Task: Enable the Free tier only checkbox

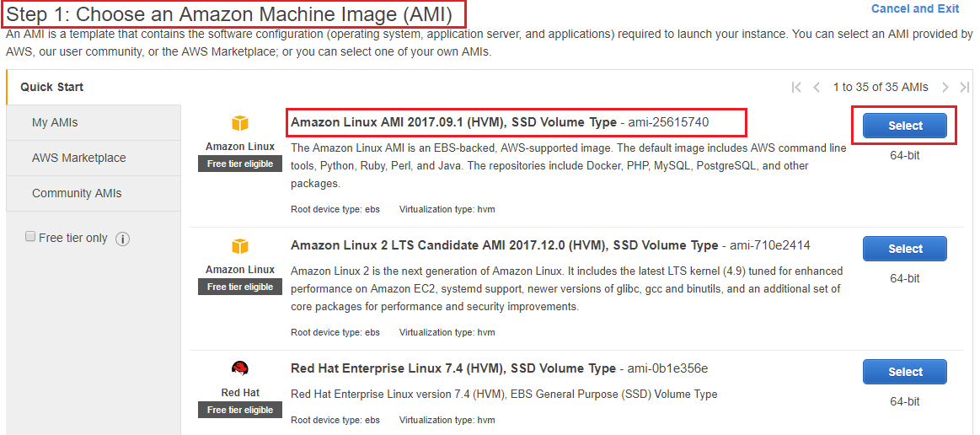Action: pos(30,237)
